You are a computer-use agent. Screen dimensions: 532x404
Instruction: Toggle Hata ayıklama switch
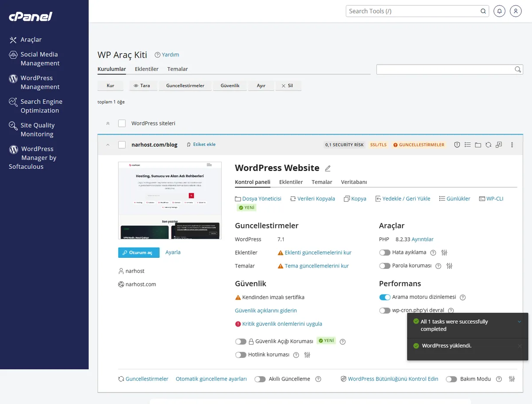(x=385, y=252)
